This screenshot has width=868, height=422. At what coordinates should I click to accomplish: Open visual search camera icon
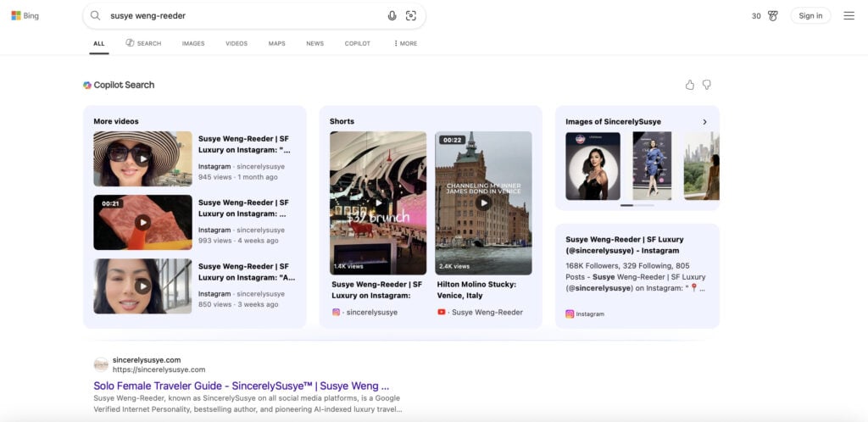[411, 15]
